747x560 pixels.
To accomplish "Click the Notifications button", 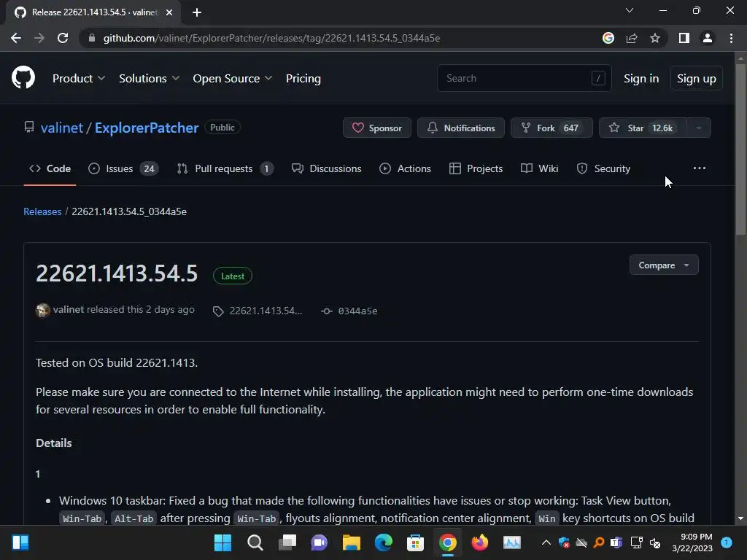I will point(461,128).
